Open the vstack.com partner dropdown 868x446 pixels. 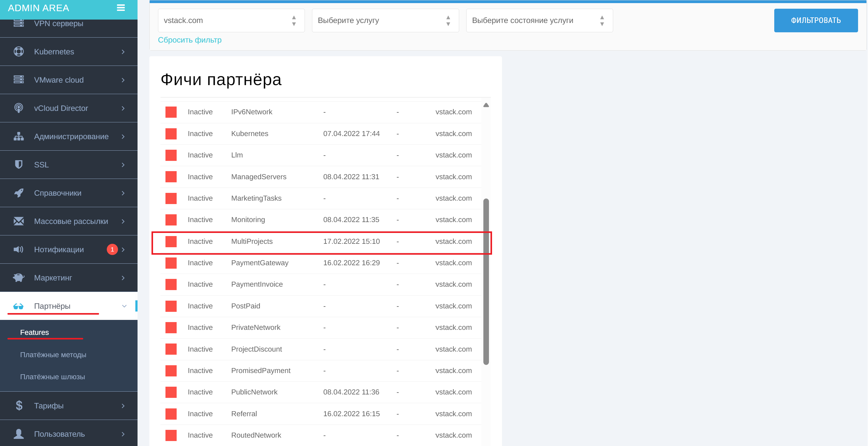[x=231, y=20]
